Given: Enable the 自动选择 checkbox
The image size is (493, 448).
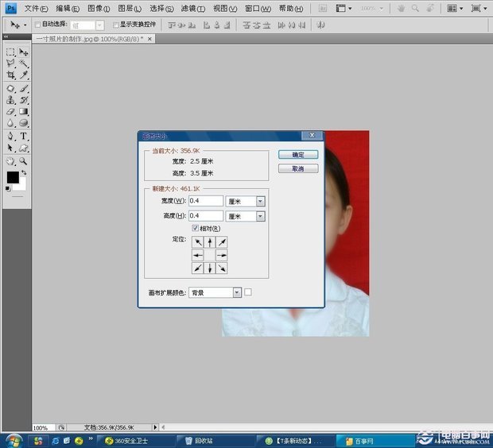Looking at the screenshot, I should coord(37,25).
